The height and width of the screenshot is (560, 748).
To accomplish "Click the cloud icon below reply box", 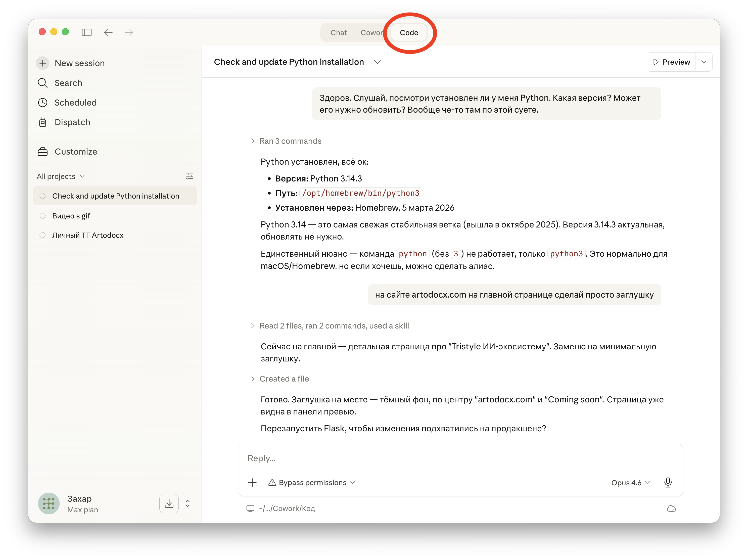I will click(671, 508).
